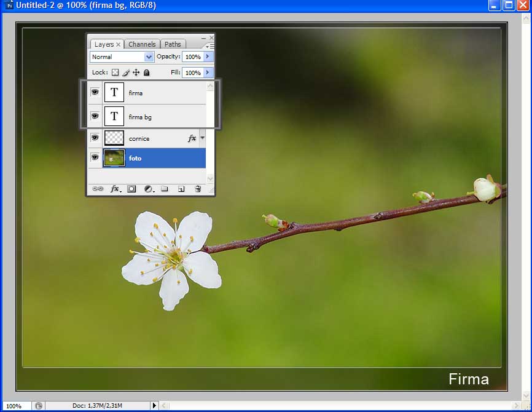The height and width of the screenshot is (412, 532).
Task: Click the link layers icon
Action: click(97, 189)
